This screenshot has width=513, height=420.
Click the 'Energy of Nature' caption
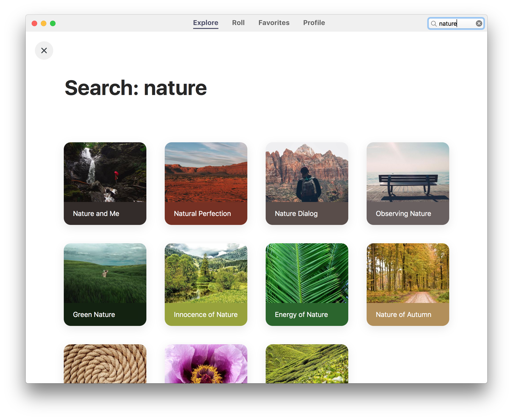coord(301,314)
